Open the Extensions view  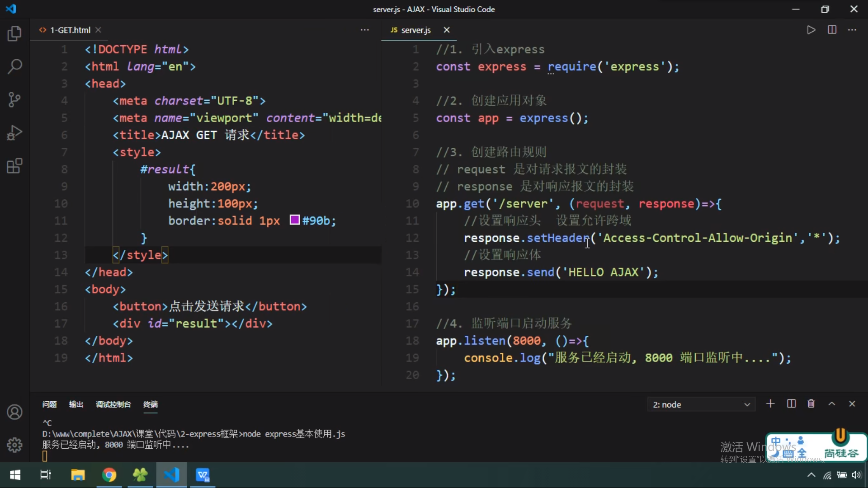(x=14, y=166)
